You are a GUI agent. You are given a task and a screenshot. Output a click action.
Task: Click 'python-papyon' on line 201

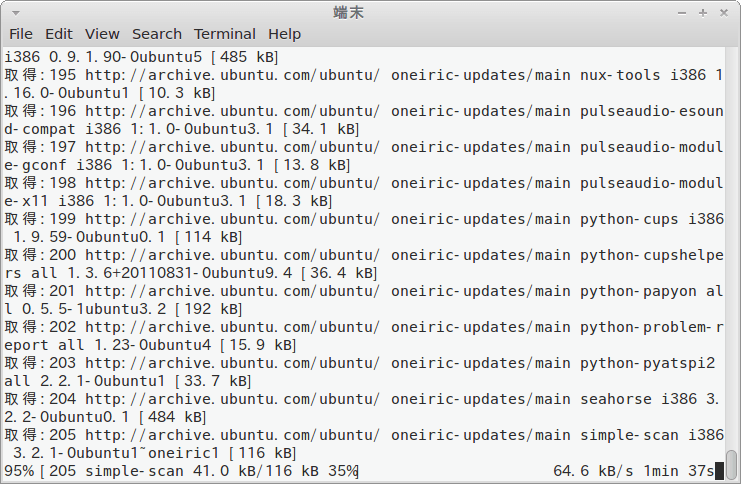638,291
